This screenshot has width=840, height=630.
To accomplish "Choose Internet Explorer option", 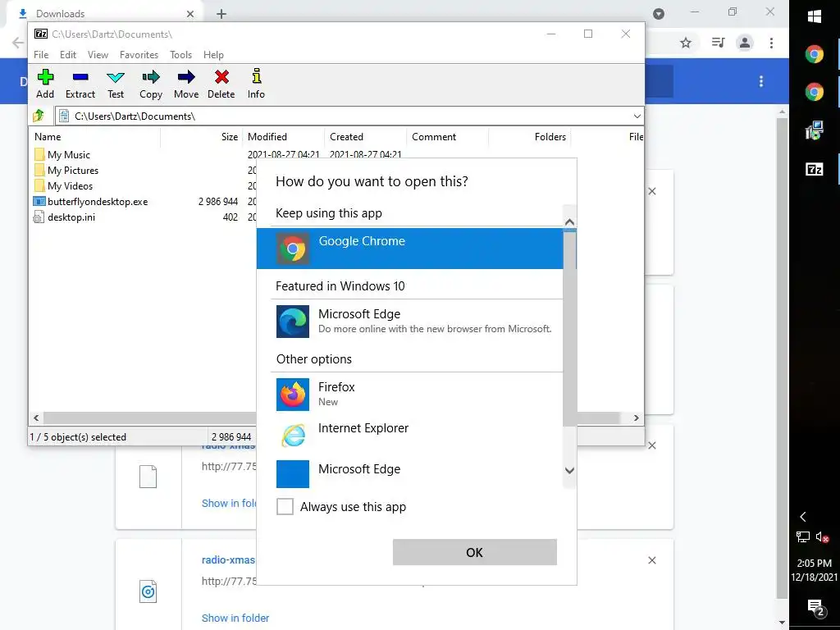I will [410, 435].
